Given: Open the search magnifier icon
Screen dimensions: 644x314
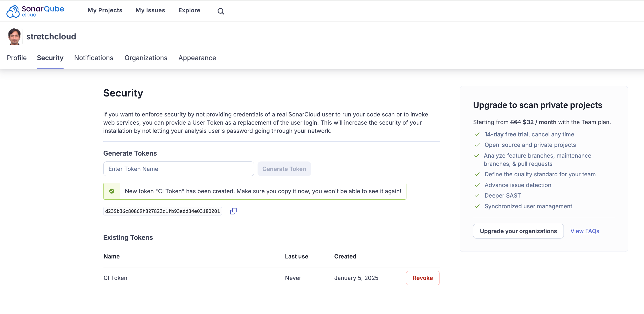Looking at the screenshot, I should [220, 11].
